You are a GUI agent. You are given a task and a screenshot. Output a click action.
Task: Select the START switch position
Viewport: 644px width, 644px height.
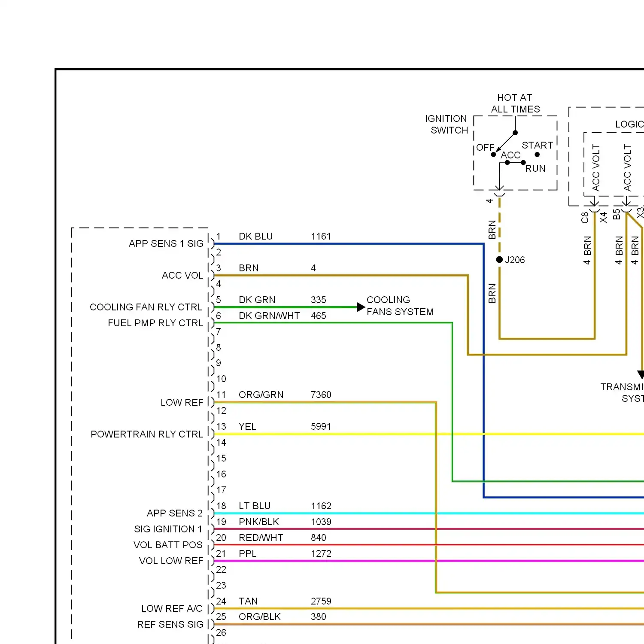click(537, 145)
